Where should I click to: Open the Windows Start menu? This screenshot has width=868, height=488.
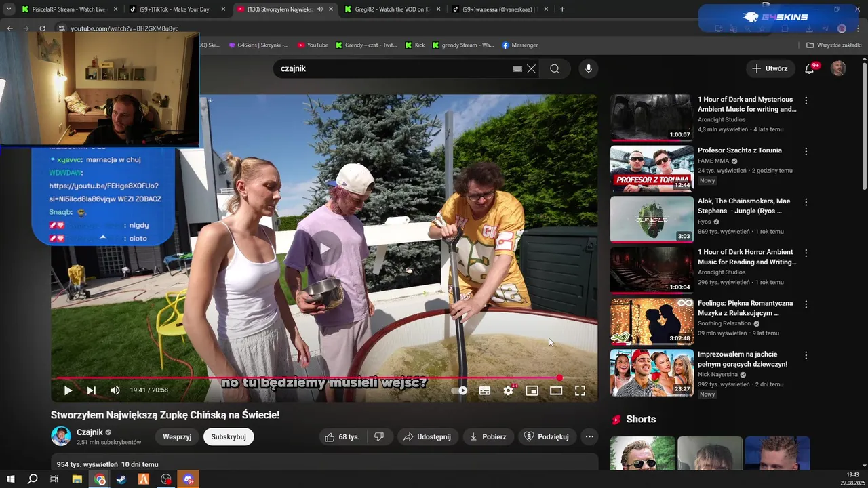10,479
